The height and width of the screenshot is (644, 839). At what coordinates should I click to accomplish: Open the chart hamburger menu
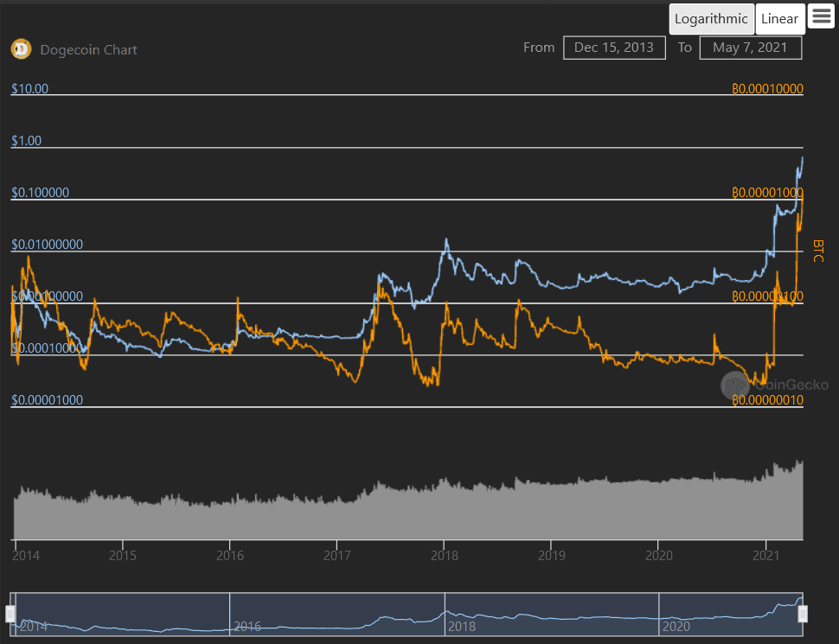pyautogui.click(x=821, y=17)
